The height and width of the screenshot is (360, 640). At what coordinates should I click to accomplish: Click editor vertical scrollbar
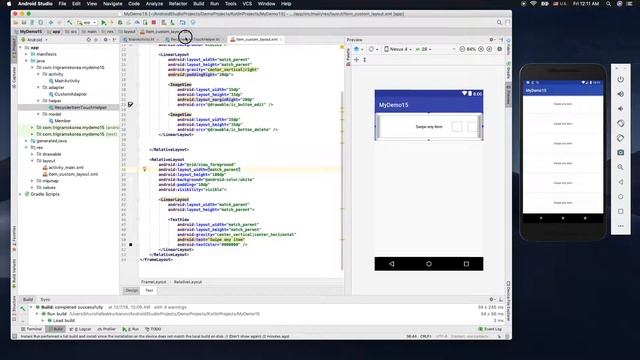point(342,180)
